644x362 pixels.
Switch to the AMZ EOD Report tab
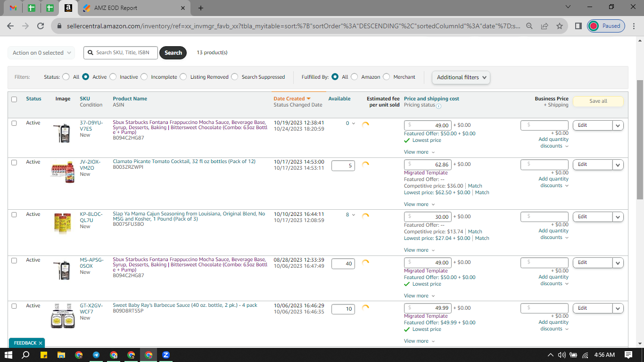point(134,8)
